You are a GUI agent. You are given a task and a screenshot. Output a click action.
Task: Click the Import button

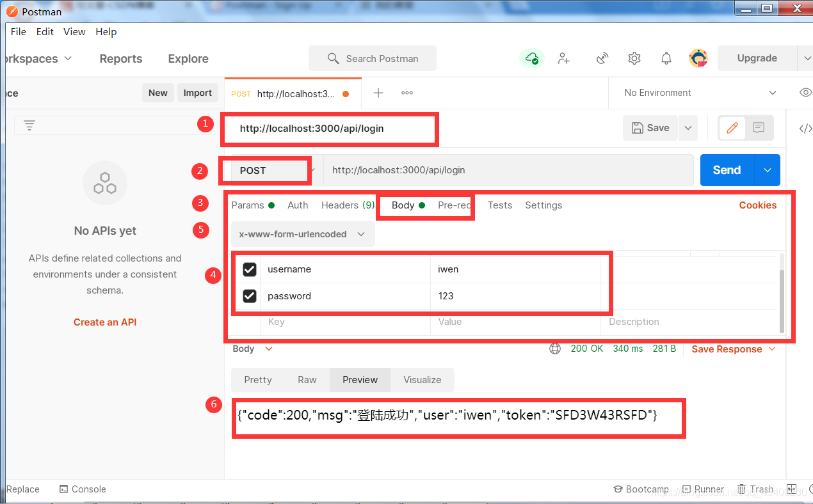(x=198, y=93)
